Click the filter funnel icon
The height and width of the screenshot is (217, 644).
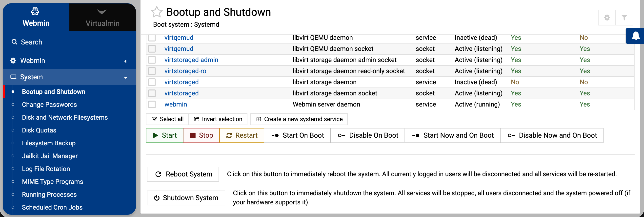coord(624,18)
